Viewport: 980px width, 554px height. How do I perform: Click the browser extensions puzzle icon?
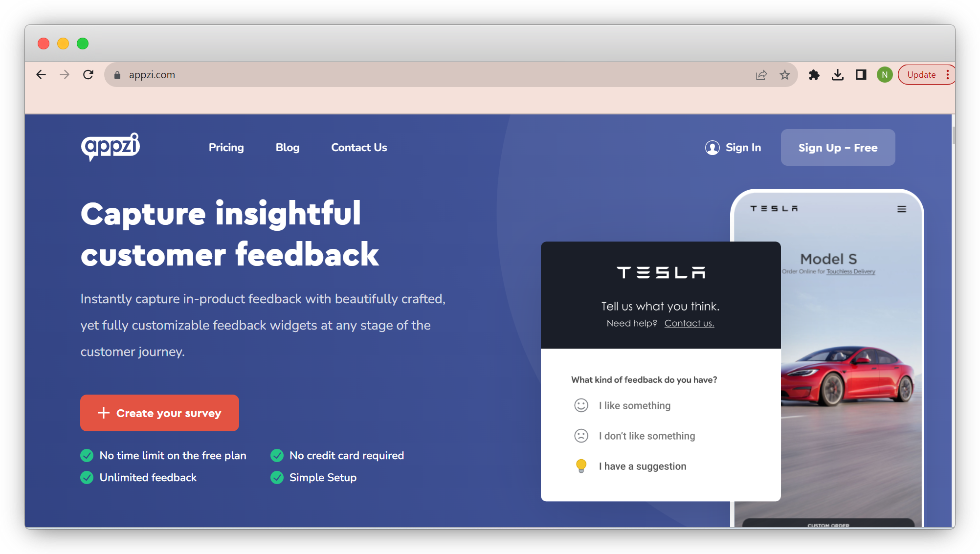(x=814, y=75)
